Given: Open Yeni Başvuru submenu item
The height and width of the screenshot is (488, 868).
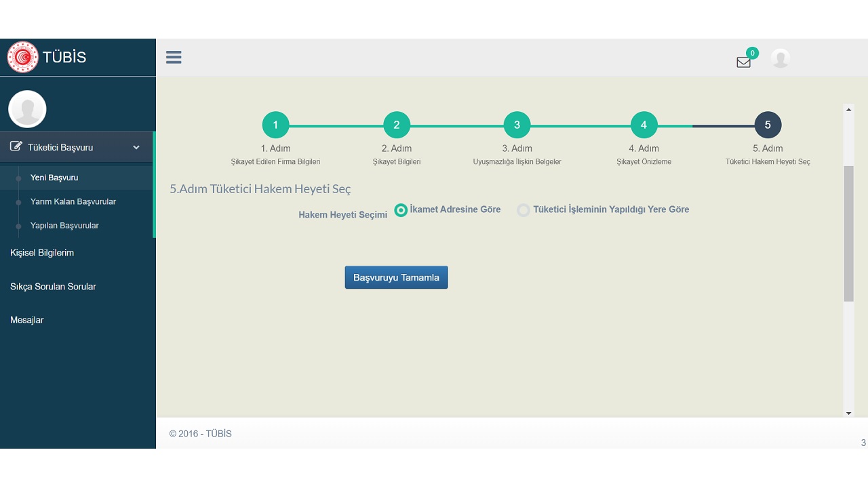Looking at the screenshot, I should tap(54, 178).
